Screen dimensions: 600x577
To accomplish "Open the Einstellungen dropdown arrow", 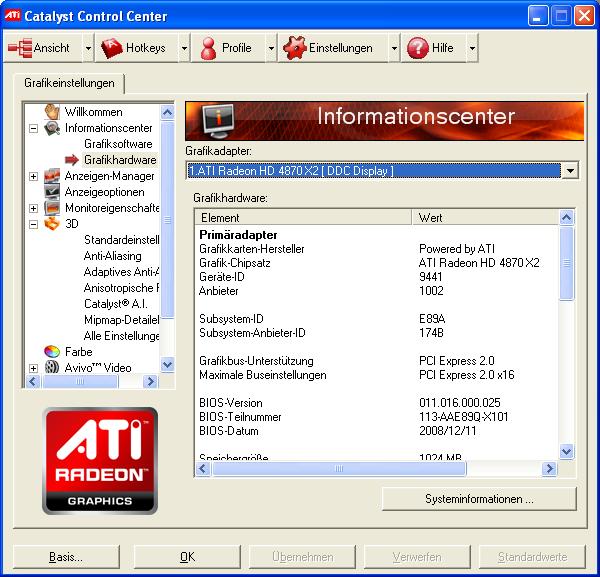I will 394,48.
